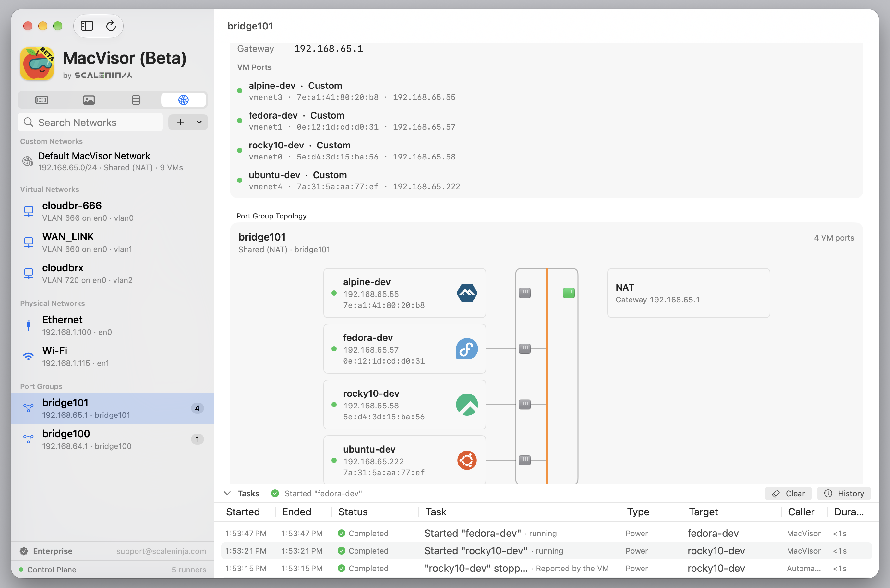Image resolution: width=890 pixels, height=588 pixels.
Task: Select the Wi-Fi physical network
Action: (x=113, y=356)
